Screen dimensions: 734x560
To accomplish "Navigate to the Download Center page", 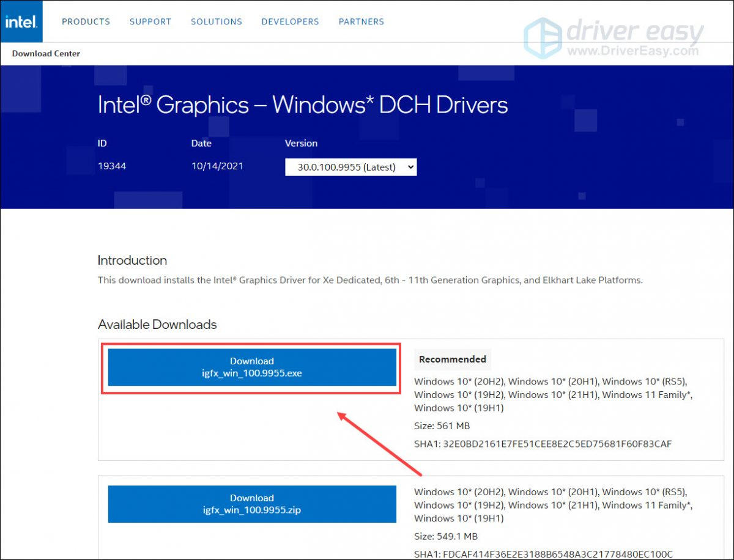I will tap(45, 54).
